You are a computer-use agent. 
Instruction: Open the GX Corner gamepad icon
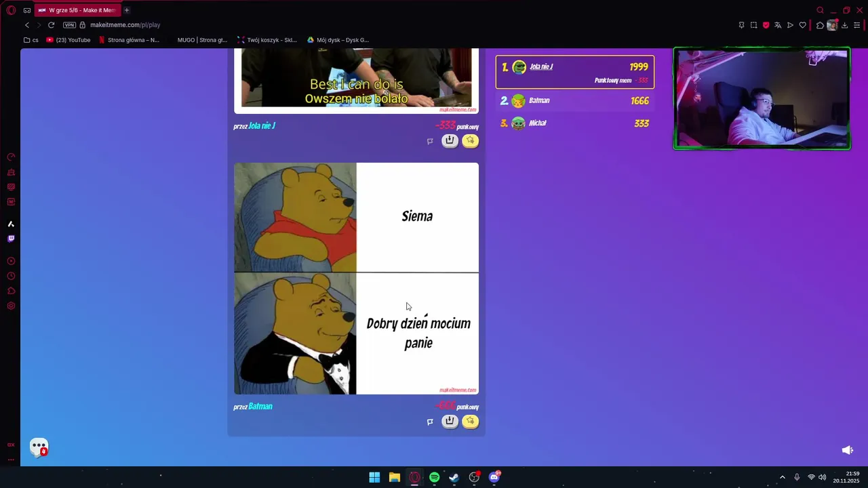click(27, 10)
